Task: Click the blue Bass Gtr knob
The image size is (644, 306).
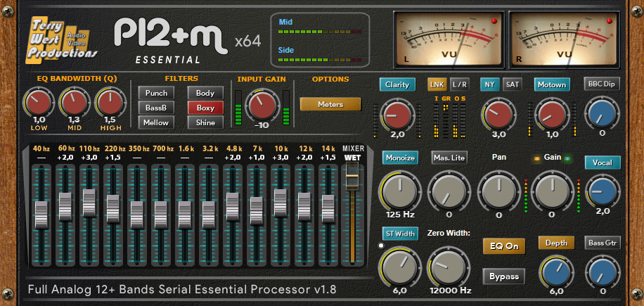Action: click(x=603, y=272)
